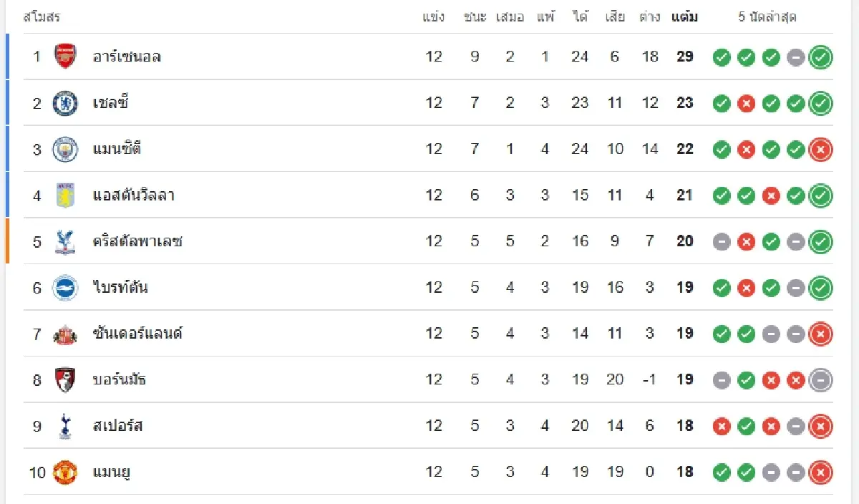Click the Arsenal club crest icon
This screenshot has height=504, width=859.
[x=65, y=57]
